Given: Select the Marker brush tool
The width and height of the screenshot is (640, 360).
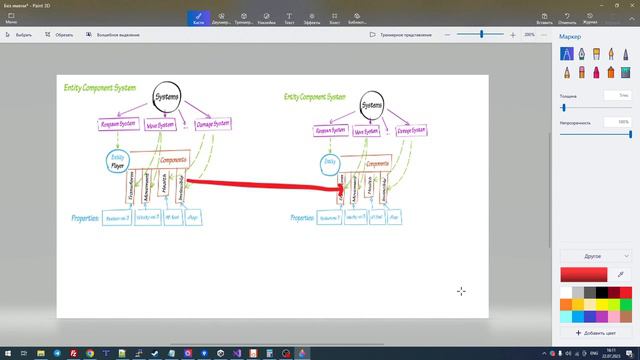Looking at the screenshot, I should point(567,54).
